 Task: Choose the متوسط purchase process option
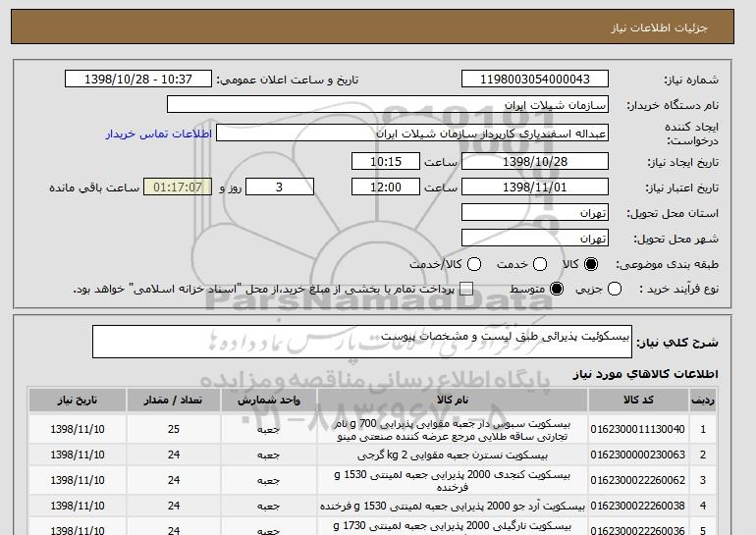[557, 289]
